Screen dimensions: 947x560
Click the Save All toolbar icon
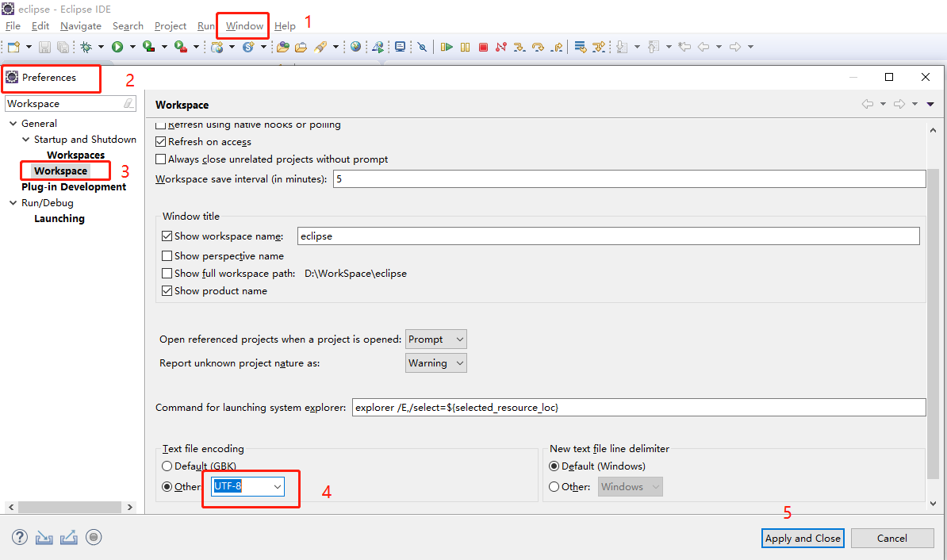[63, 47]
